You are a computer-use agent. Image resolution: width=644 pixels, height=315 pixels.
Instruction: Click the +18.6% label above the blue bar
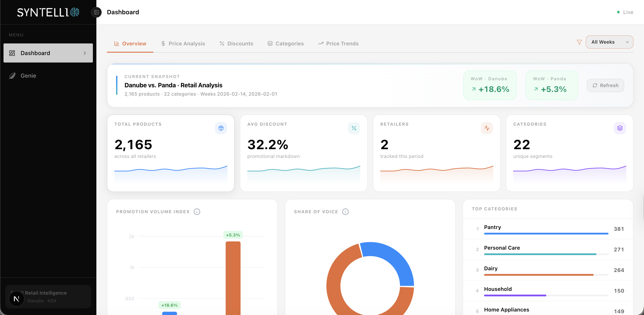(x=170, y=305)
